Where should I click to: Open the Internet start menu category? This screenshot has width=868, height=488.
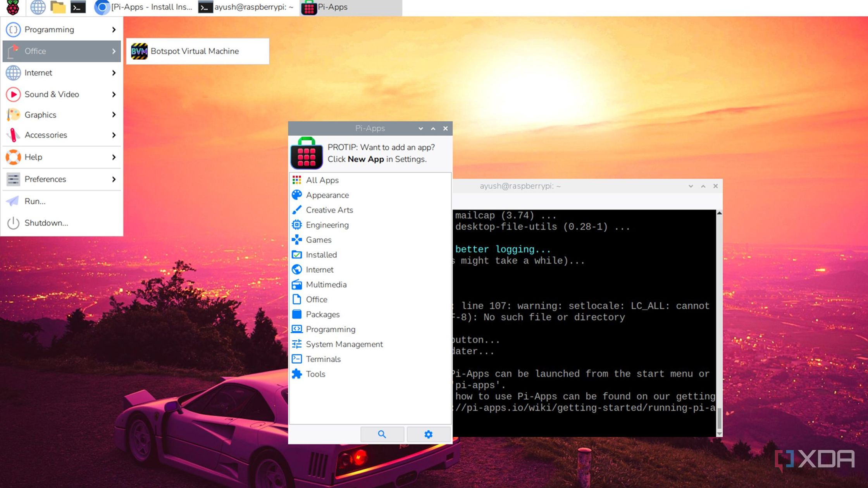click(x=62, y=73)
